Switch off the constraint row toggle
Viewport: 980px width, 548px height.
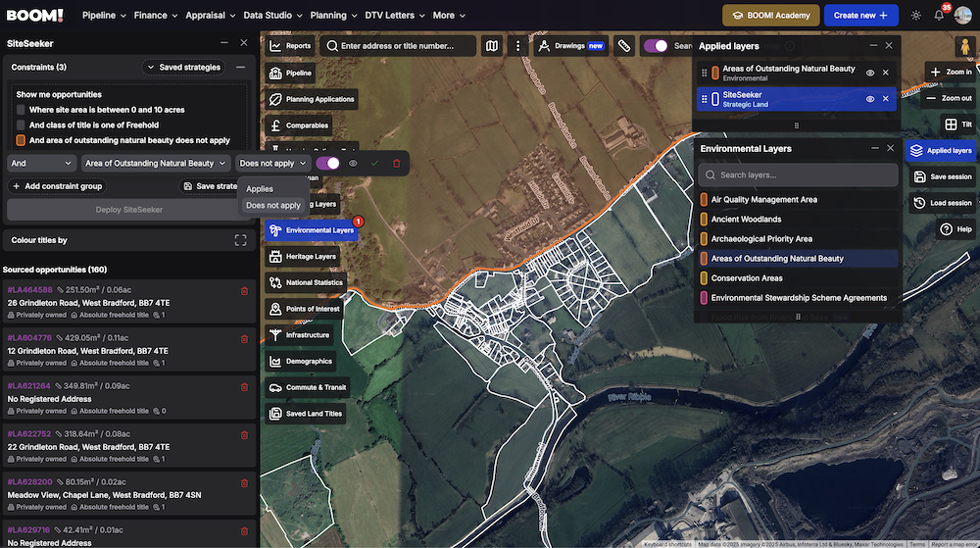[x=327, y=163]
